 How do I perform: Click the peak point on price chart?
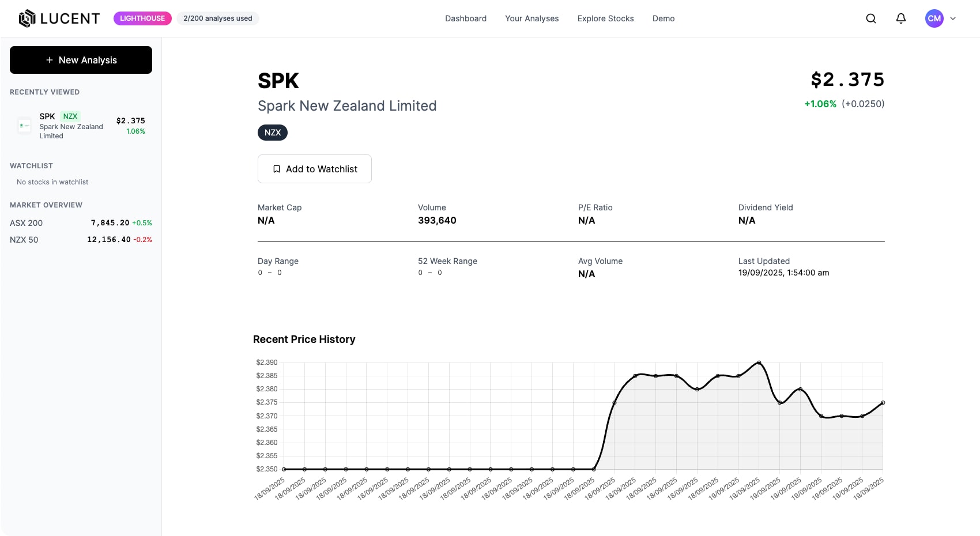pyautogui.click(x=759, y=363)
